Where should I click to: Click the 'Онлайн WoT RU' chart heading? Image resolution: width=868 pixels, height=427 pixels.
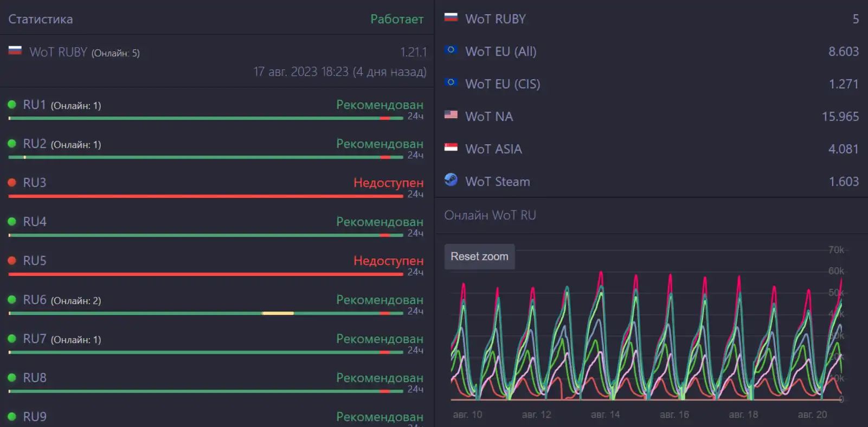pos(490,215)
